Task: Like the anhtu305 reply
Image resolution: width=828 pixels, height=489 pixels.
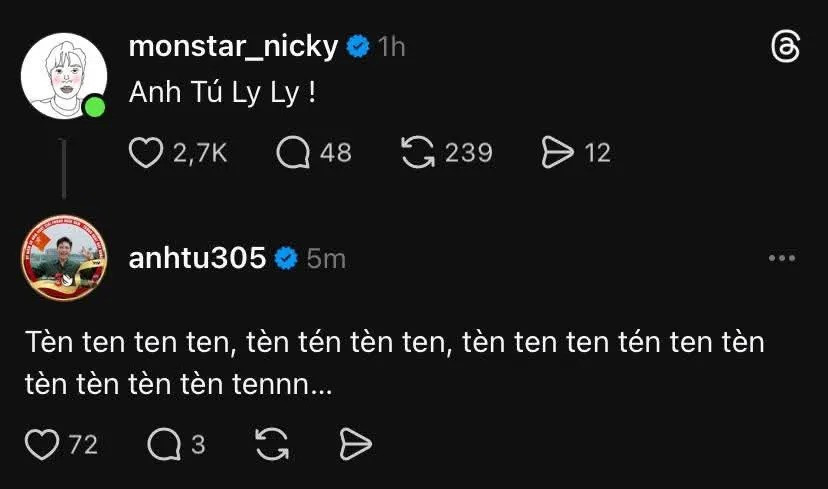Action: click(42, 445)
